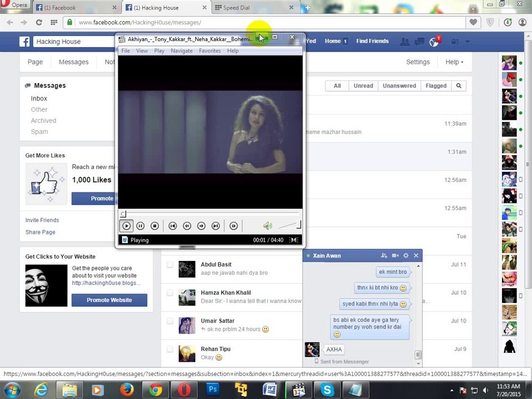
Task: Open the Play menu in media player
Action: tap(159, 50)
